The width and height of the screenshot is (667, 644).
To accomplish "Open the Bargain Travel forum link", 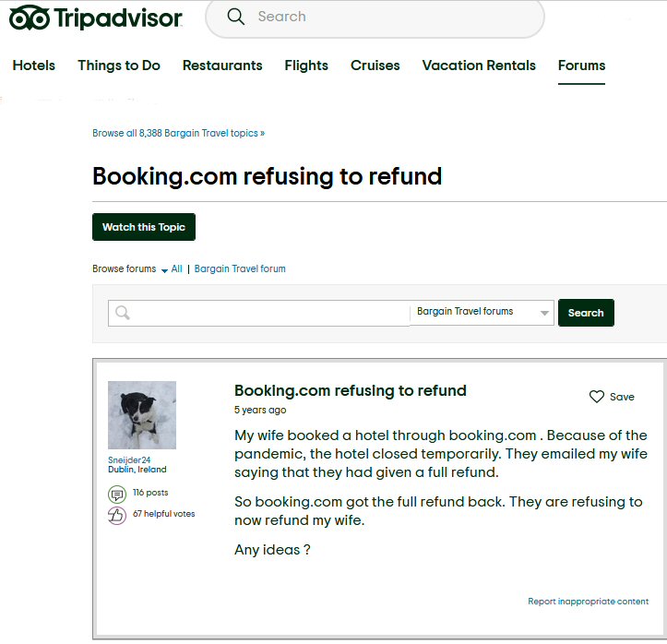I will point(240,268).
